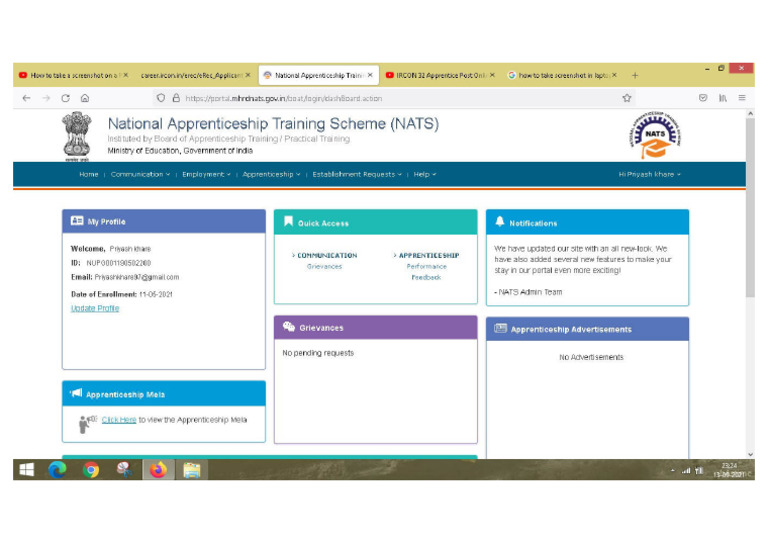
Task: Open File Explorer from the taskbar
Action: coord(192,470)
